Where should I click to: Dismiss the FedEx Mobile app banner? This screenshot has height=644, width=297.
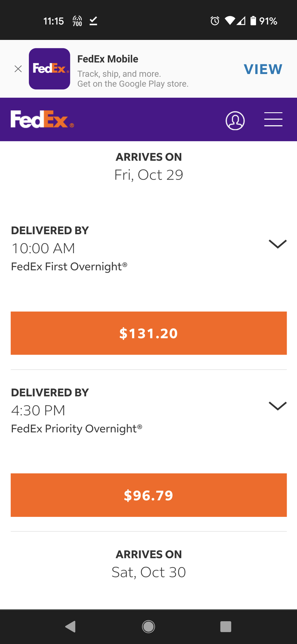point(18,69)
